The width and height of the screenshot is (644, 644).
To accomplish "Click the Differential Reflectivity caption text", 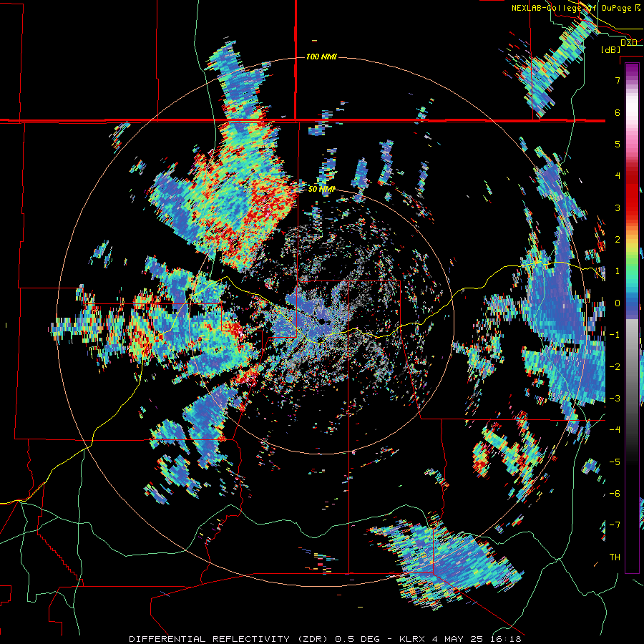I will click(x=325, y=639).
